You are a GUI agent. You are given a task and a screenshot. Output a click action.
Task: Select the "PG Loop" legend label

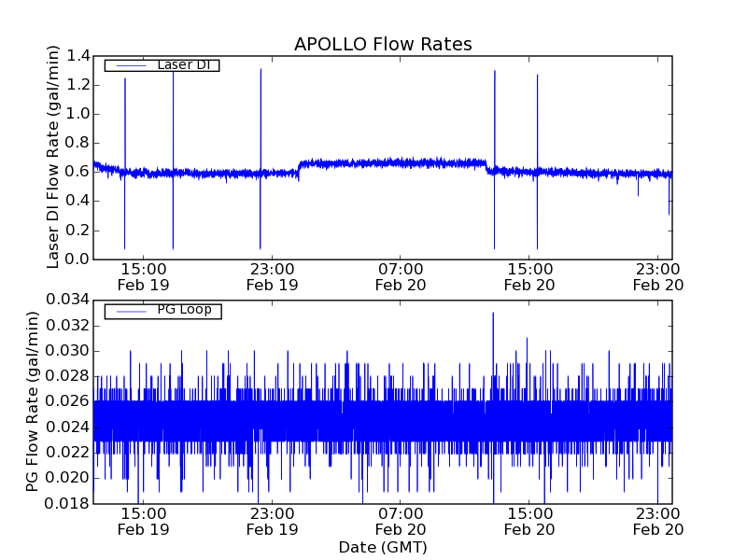[184, 310]
